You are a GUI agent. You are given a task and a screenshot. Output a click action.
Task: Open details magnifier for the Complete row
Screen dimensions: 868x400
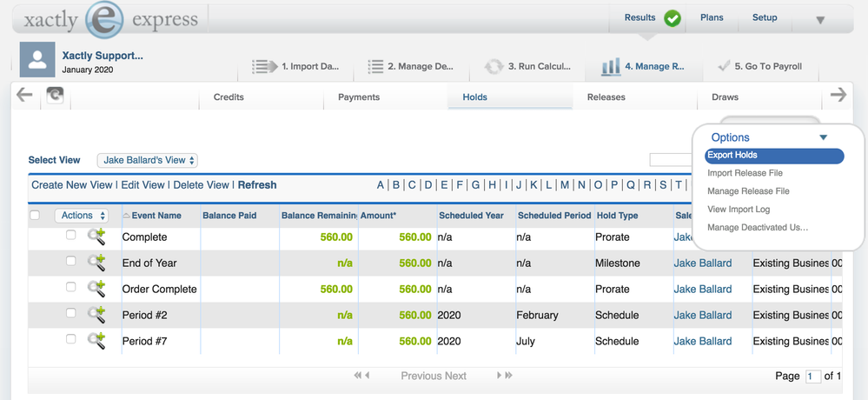(x=96, y=237)
